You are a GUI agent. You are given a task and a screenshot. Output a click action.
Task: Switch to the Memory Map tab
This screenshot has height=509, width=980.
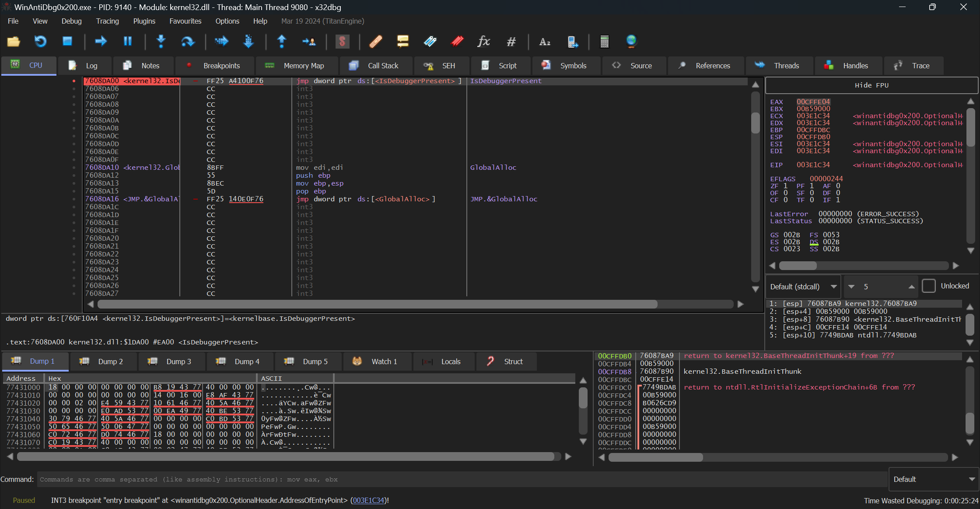click(x=297, y=66)
